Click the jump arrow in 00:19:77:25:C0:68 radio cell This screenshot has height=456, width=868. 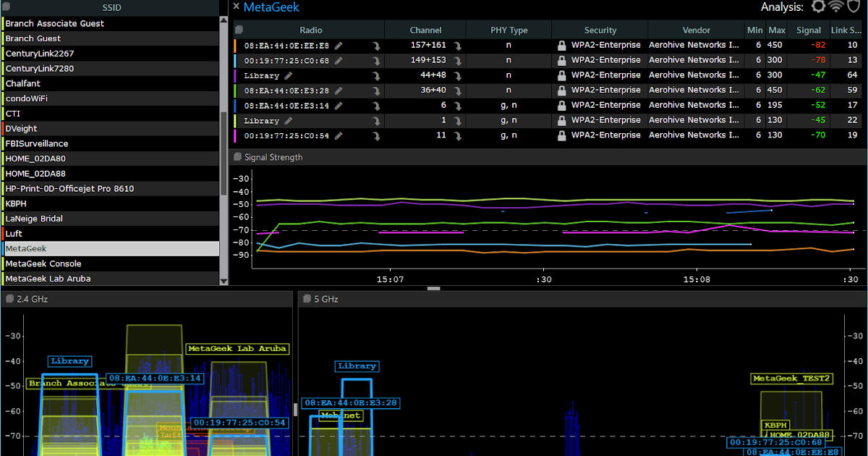click(x=376, y=61)
